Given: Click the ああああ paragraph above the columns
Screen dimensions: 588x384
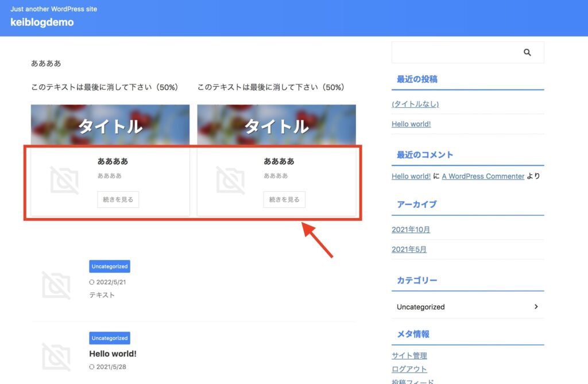Looking at the screenshot, I should click(46, 63).
